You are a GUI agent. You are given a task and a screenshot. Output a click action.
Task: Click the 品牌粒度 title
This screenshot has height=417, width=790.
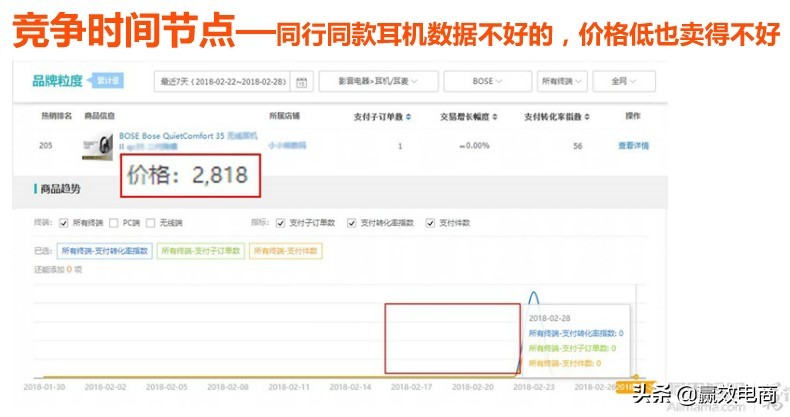[57, 81]
